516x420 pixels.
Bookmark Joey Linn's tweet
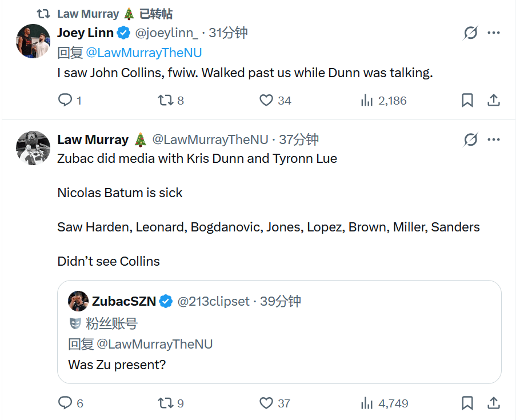(467, 101)
